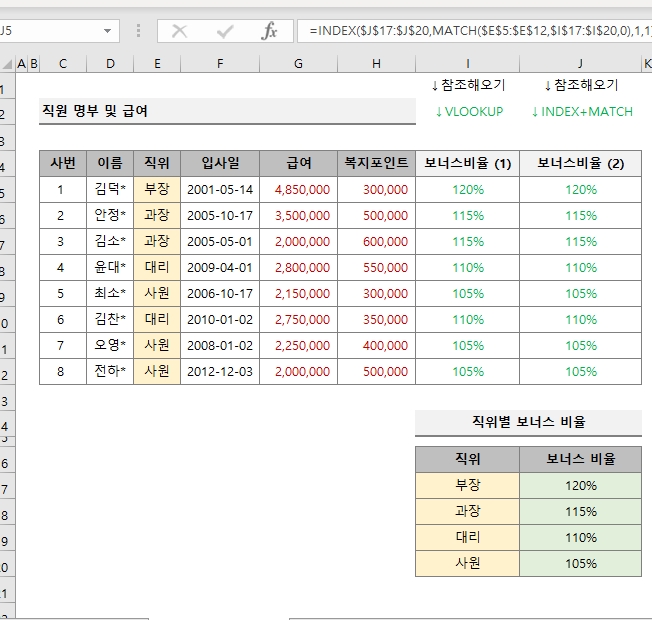Click the title cell 직원 명부 및 급여
Screen dimensions: 652x620
point(227,111)
